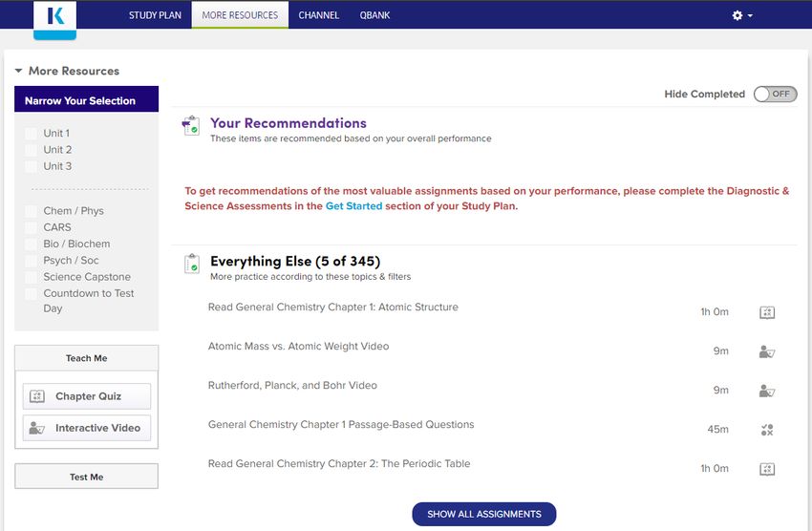Click the Your Recommendations clipboard icon
Image resolution: width=812 pixels, height=531 pixels.
click(191, 126)
